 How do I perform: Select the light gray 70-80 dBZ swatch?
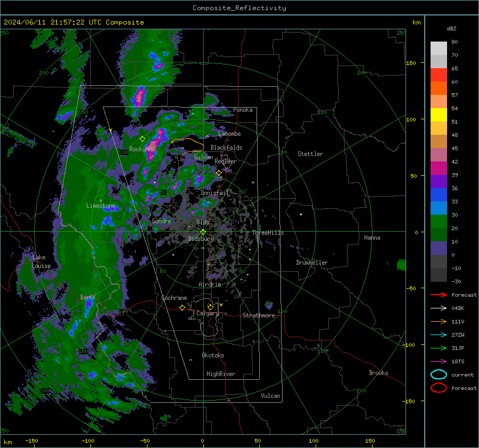point(439,48)
